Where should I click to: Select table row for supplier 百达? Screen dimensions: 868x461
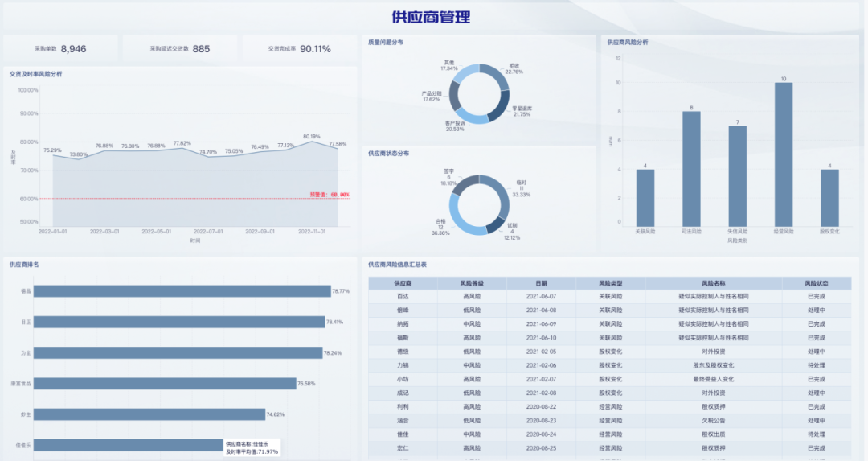click(x=610, y=296)
